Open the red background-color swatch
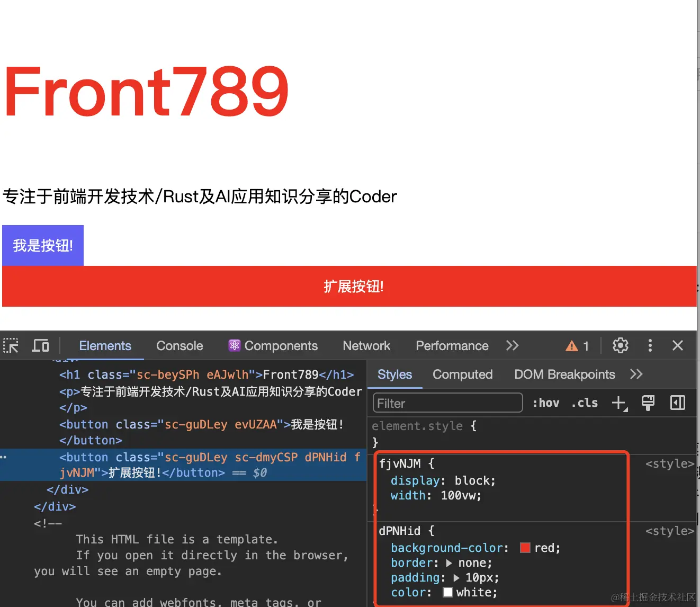The image size is (700, 607). click(x=525, y=548)
